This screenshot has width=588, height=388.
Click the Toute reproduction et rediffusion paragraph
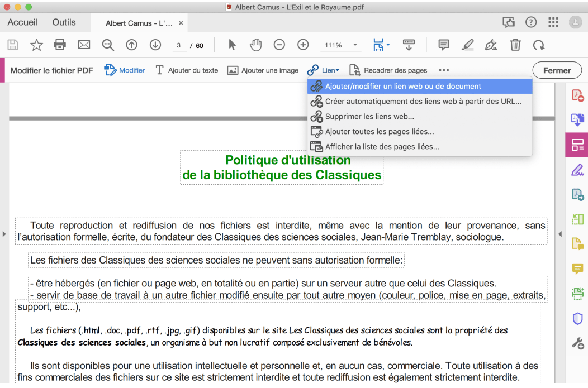(x=281, y=231)
